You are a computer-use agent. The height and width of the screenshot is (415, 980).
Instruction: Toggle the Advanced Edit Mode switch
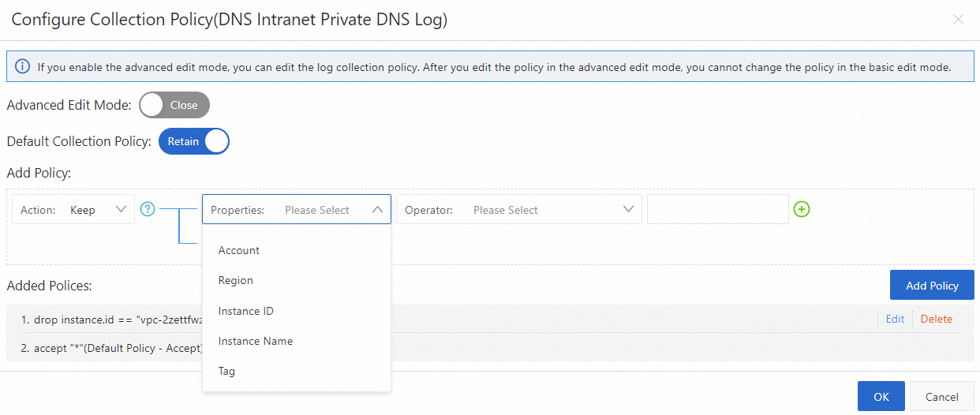pyautogui.click(x=174, y=105)
